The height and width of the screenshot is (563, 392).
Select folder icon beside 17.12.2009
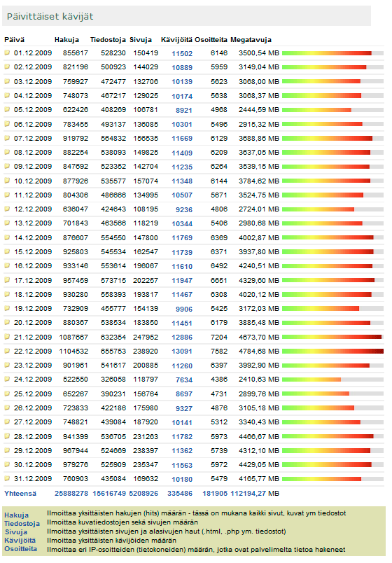click(7, 280)
